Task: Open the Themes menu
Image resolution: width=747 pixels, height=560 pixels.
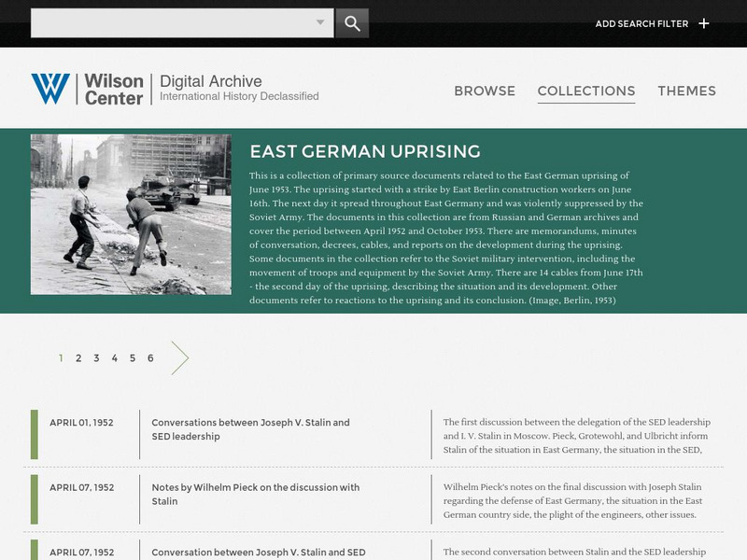Action: coord(686,91)
